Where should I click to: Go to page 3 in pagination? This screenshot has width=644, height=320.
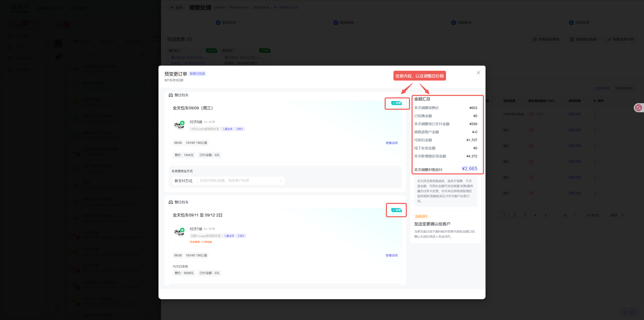pyautogui.click(x=525, y=215)
